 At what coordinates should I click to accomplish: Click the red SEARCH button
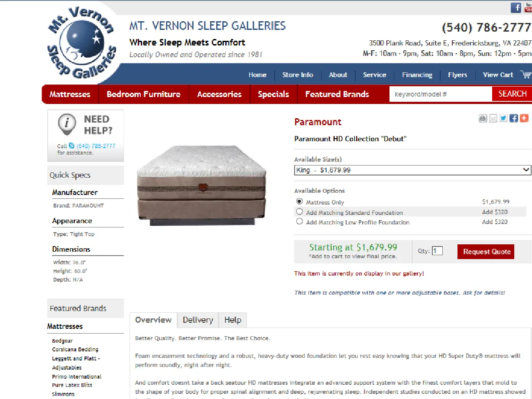(x=512, y=94)
